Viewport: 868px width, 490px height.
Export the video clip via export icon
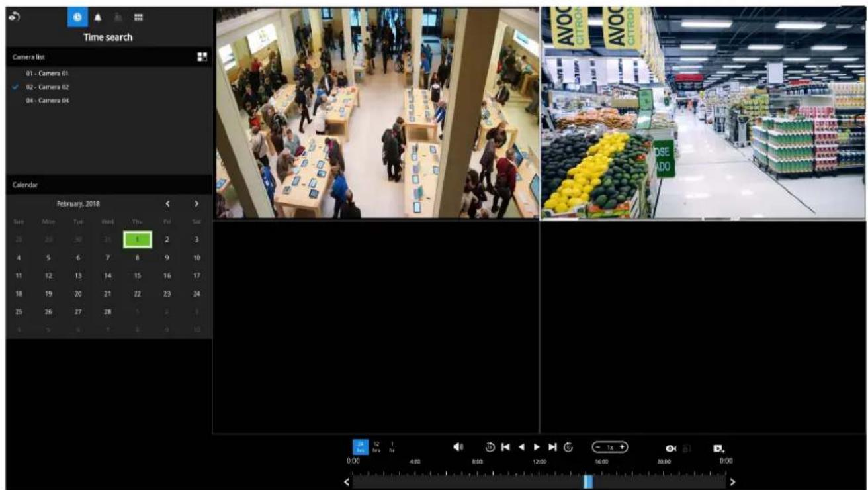click(719, 448)
